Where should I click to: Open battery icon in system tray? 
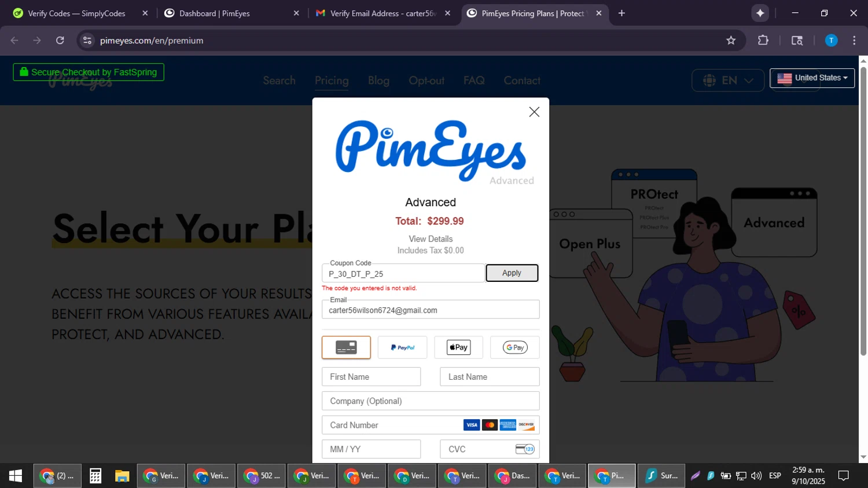click(726, 476)
